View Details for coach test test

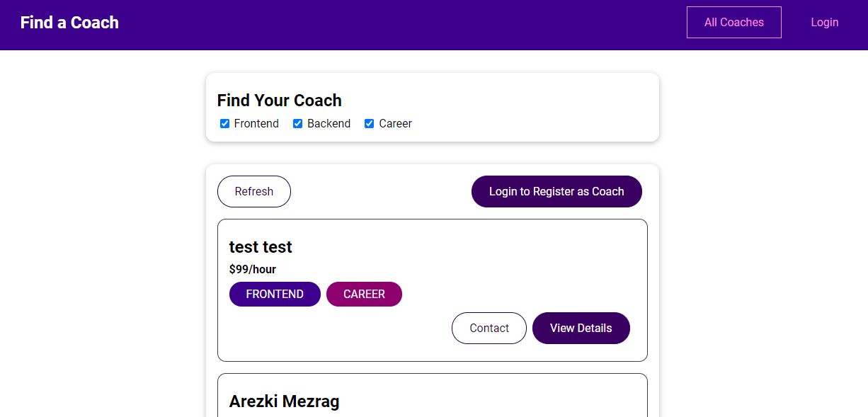[x=581, y=329]
